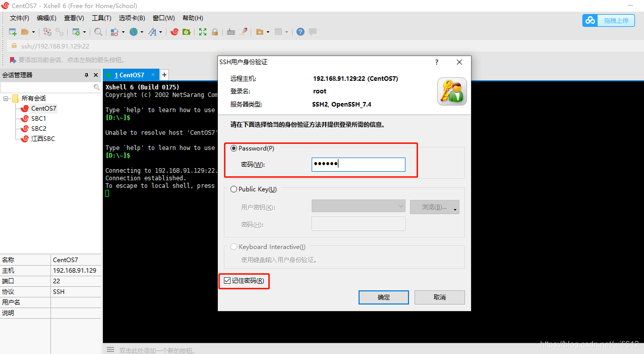Click the new folder plus toolbar icon

pos(260,32)
